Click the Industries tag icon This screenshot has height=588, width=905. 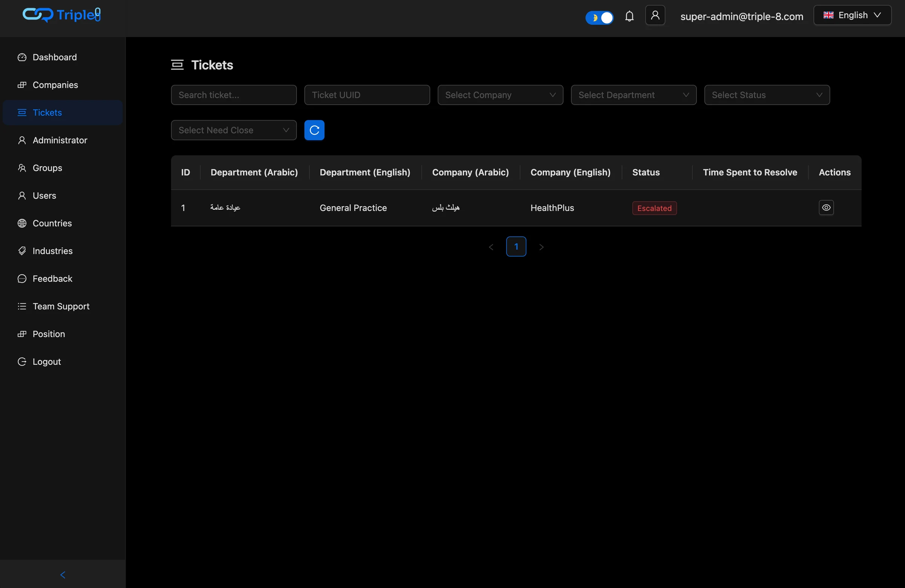coord(22,251)
